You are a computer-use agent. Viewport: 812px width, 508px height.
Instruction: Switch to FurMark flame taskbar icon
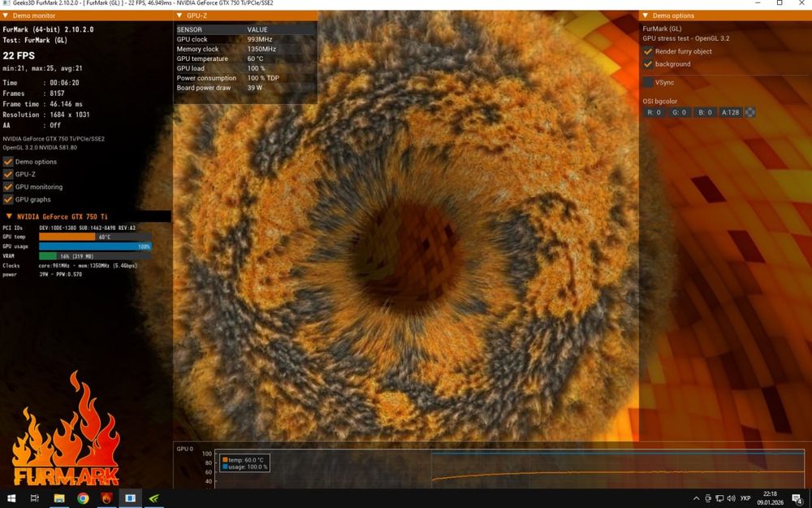pos(106,499)
